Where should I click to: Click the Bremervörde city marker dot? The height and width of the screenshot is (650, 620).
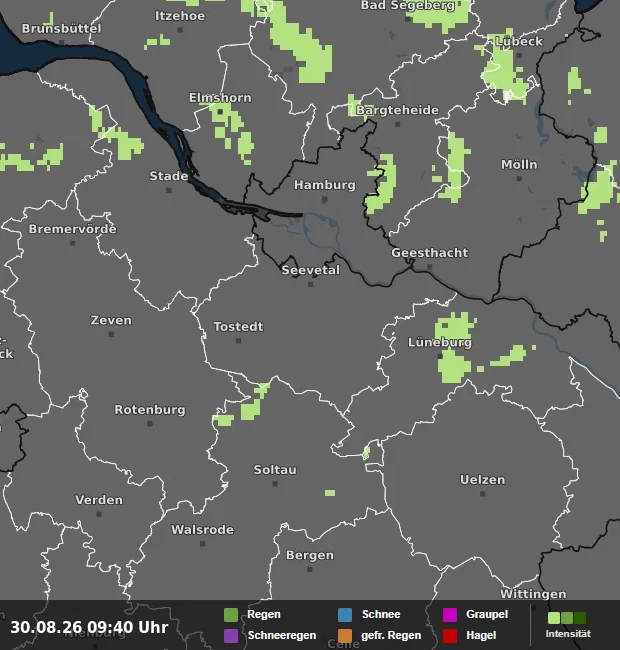[73, 243]
